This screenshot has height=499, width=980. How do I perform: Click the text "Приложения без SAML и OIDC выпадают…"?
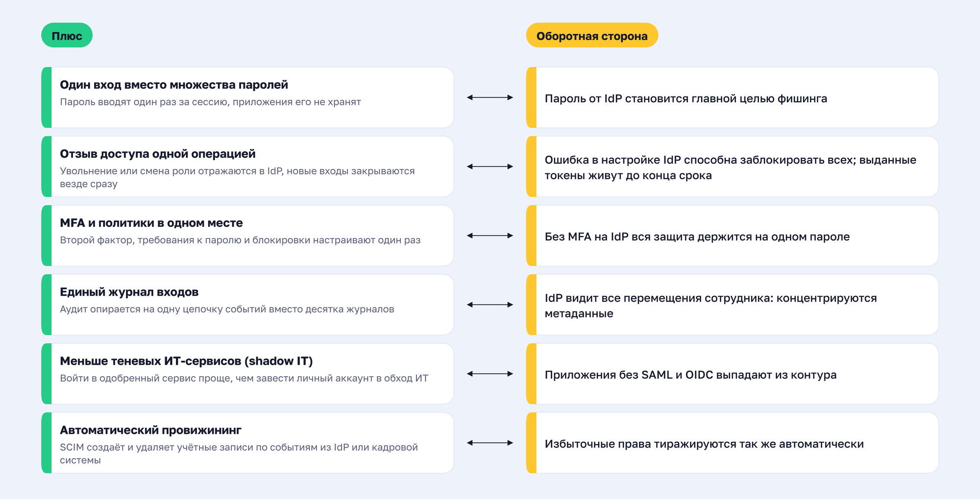pyautogui.click(x=691, y=375)
